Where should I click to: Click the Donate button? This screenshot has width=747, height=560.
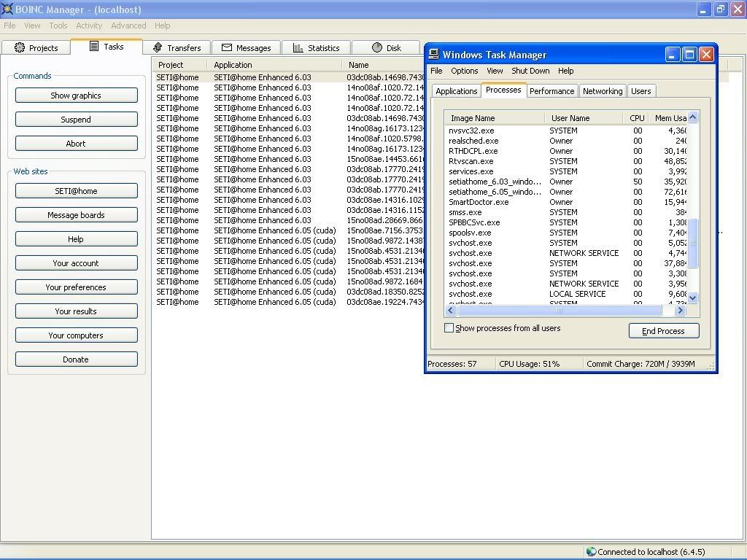click(x=76, y=359)
